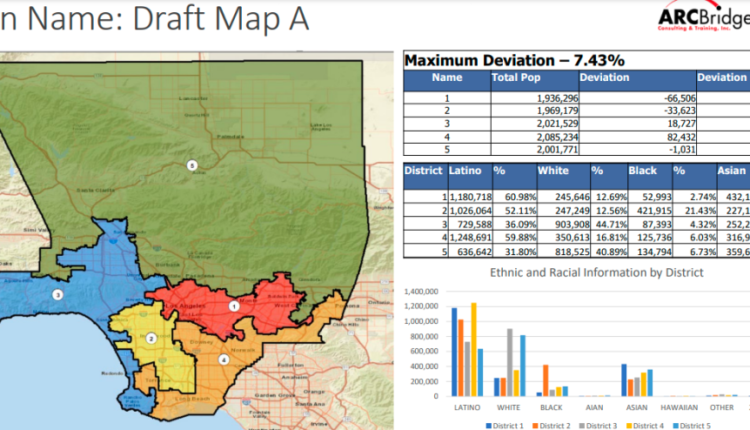This screenshot has width=750, height=430.
Task: Click the District 3 circle marker on map
Action: point(57,295)
